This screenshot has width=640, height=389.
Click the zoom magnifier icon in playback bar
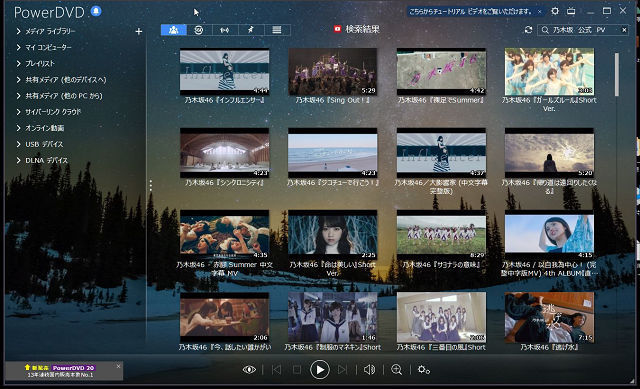(396, 370)
